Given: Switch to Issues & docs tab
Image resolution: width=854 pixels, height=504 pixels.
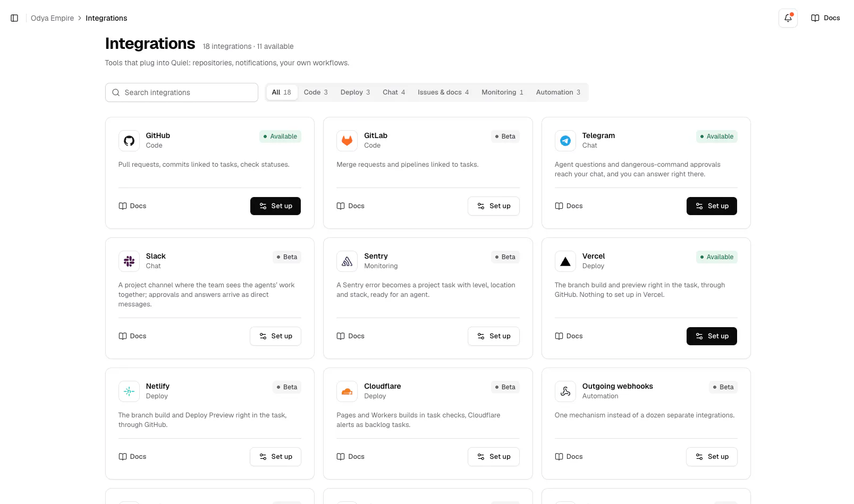Looking at the screenshot, I should pyautogui.click(x=443, y=92).
